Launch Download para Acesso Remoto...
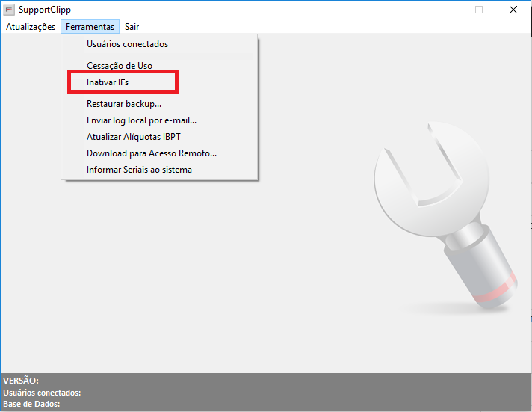This screenshot has height=412, width=532. (152, 153)
